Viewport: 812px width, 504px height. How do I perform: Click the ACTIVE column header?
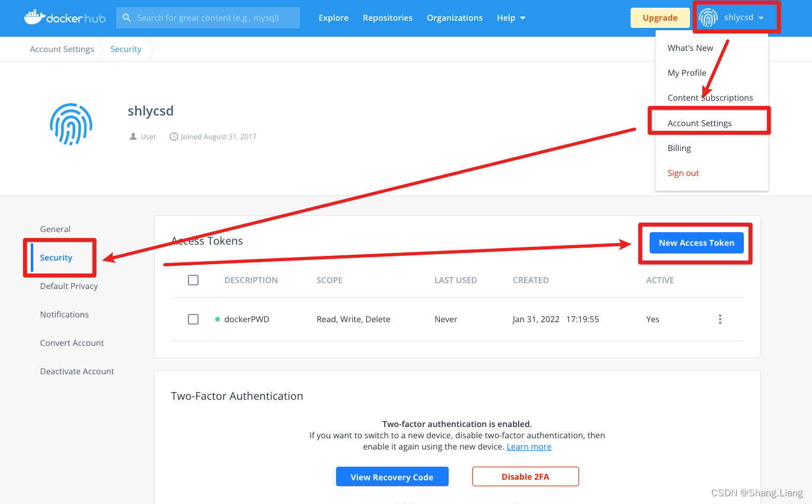click(x=660, y=280)
